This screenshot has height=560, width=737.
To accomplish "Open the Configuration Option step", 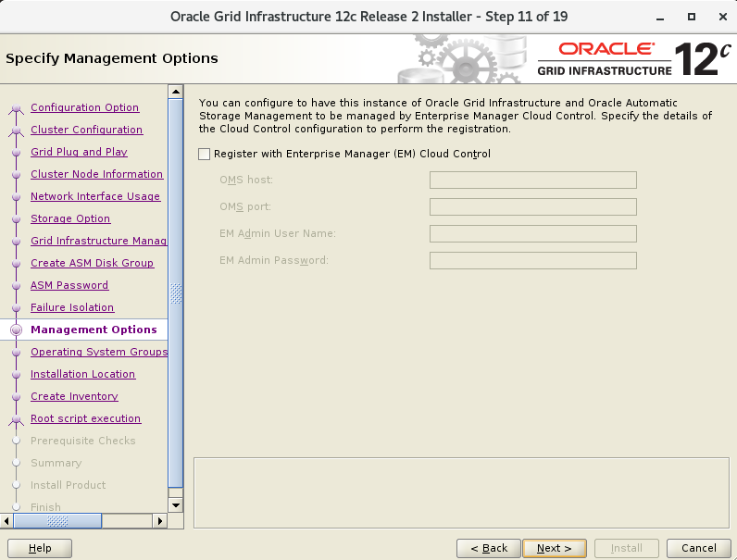I will tap(84, 107).
